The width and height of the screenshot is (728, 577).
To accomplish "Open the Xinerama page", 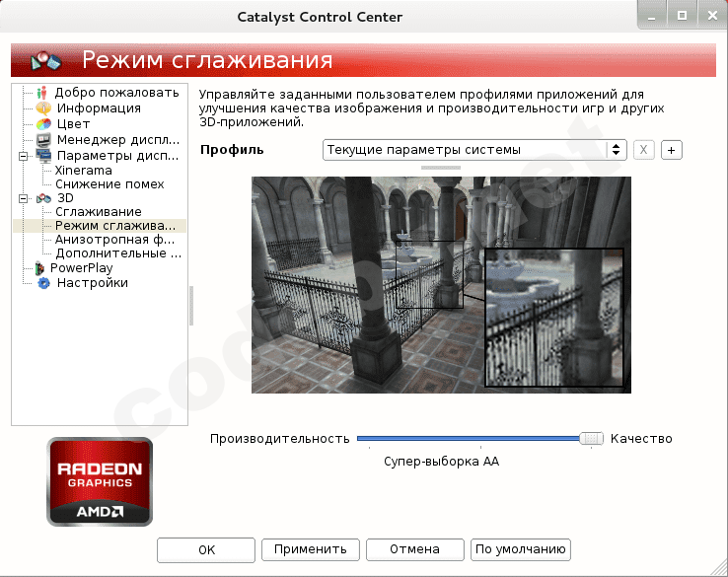I will (84, 171).
